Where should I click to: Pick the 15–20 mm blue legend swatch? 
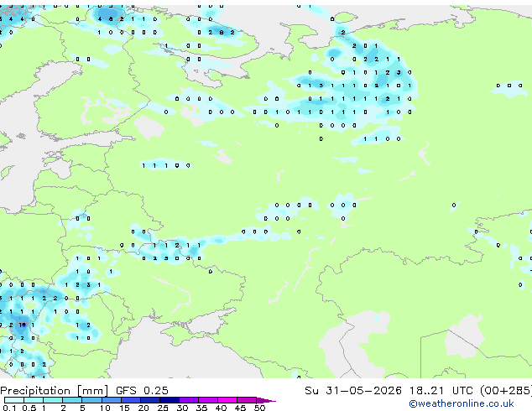[x=130, y=400]
